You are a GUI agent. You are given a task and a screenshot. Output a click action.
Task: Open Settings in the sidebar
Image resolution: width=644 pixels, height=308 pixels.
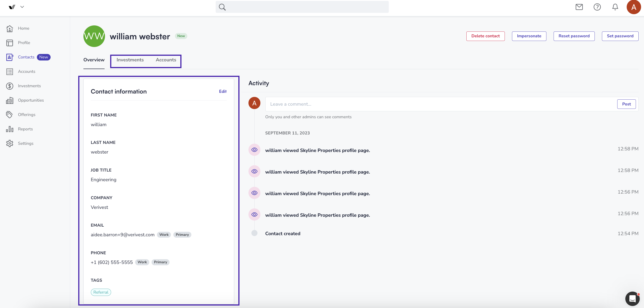point(25,143)
